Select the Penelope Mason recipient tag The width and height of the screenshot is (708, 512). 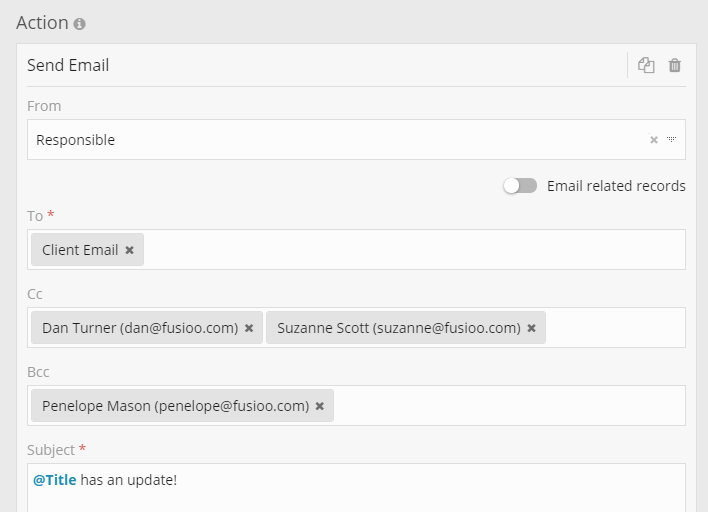tap(175, 406)
